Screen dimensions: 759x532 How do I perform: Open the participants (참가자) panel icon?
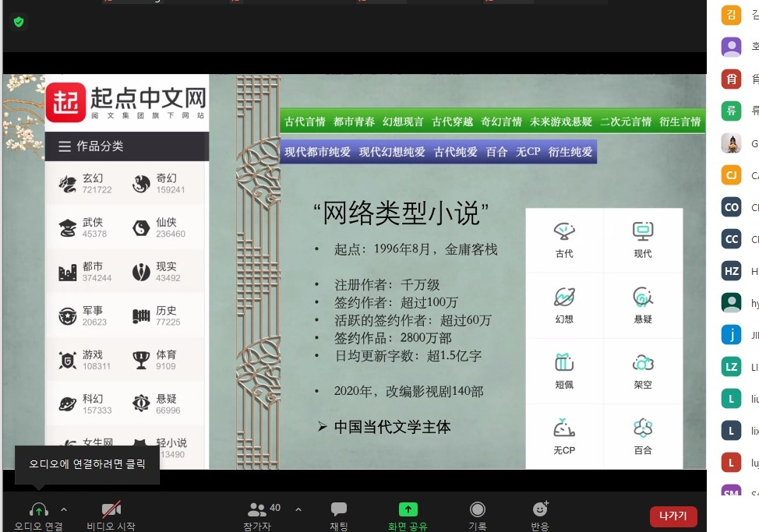point(257,509)
